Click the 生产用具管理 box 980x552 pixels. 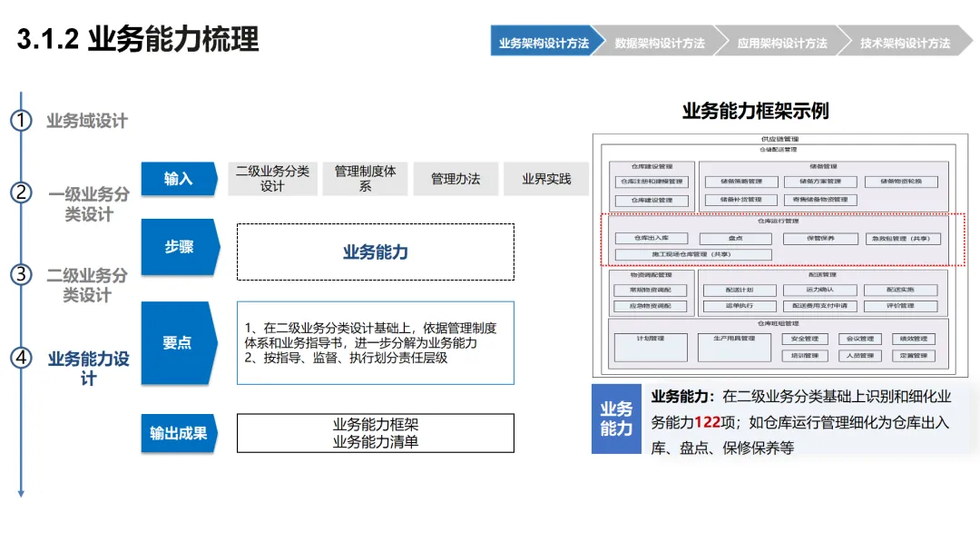pos(734,347)
